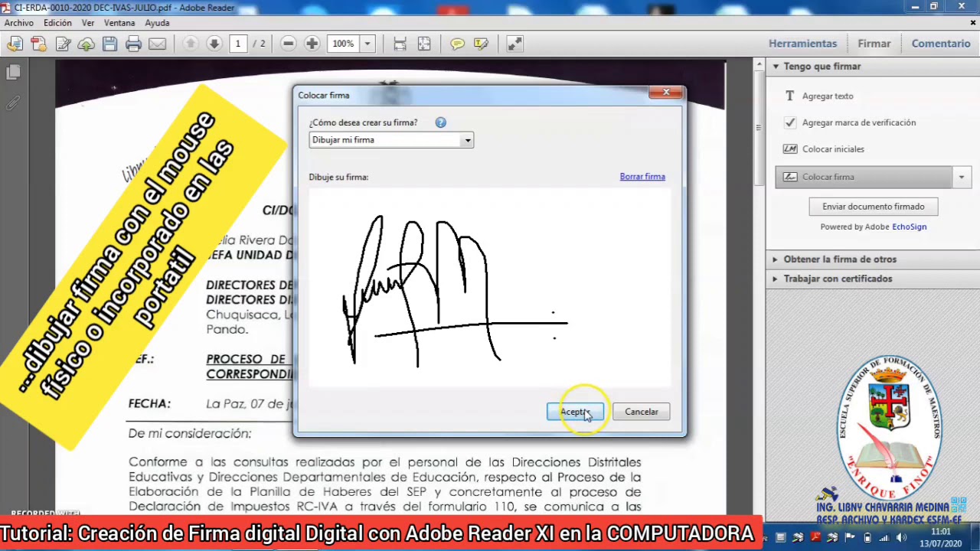Go to next page with down arrow
This screenshot has height=551, width=980.
[214, 44]
